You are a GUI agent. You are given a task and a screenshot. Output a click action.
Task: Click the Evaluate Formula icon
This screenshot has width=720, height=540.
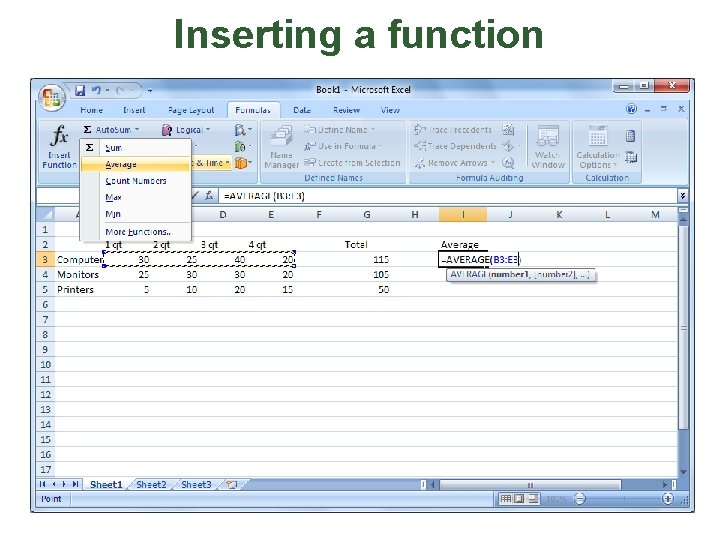coord(508,163)
